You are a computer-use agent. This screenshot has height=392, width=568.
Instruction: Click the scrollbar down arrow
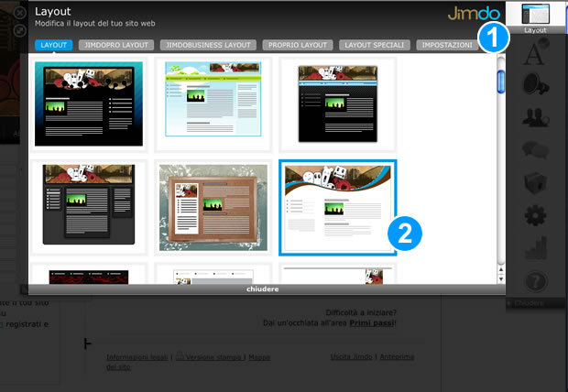coord(501,279)
